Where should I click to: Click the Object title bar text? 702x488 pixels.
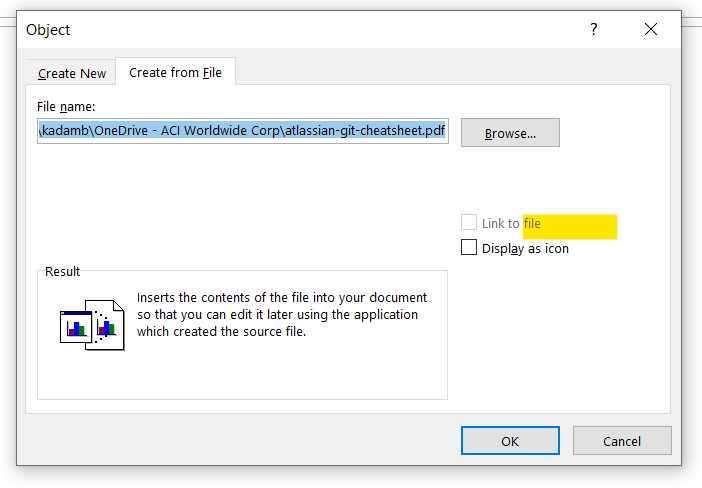point(48,30)
